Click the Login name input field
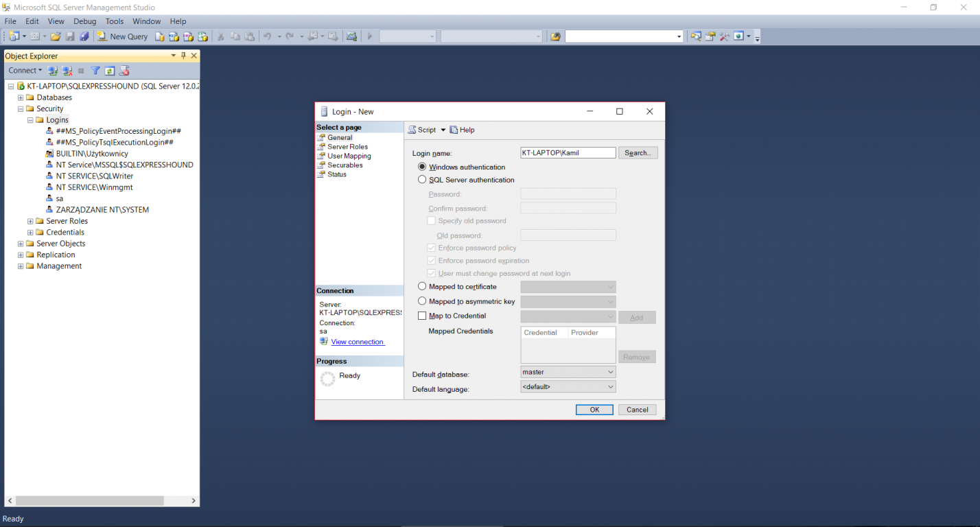This screenshot has height=527, width=980. tap(568, 153)
